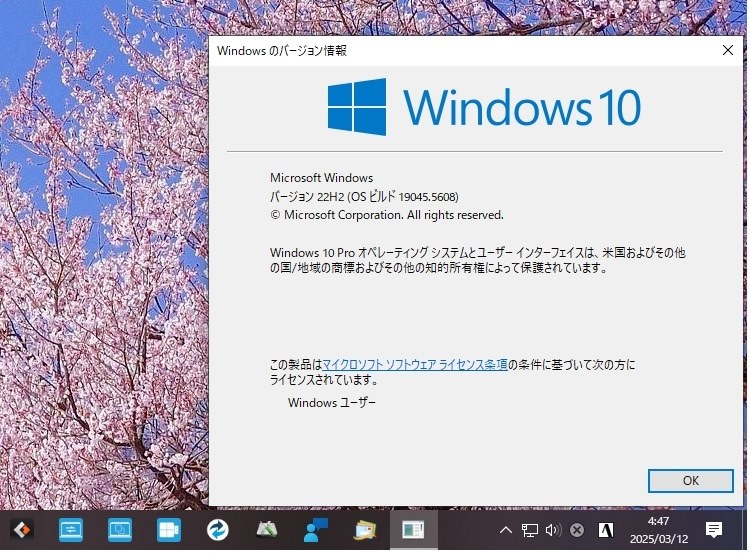
Task: Click the IME input mode A indicator
Action: pyautogui.click(x=607, y=532)
